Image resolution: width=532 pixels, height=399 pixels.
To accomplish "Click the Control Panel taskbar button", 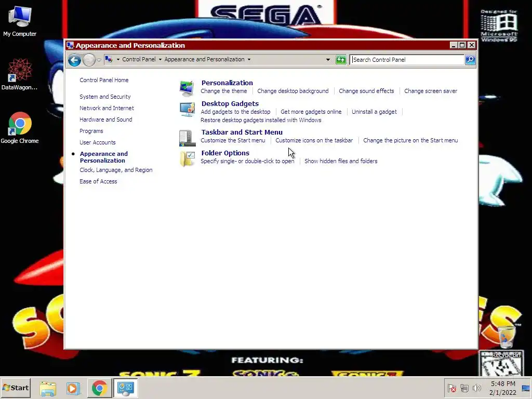I will click(126, 388).
